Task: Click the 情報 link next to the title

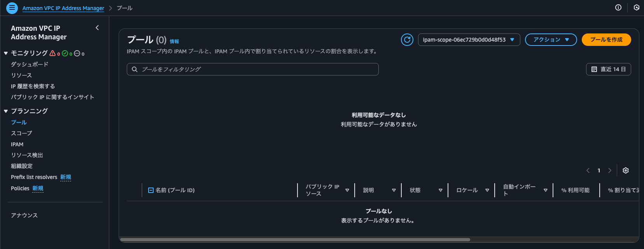Action: [174, 41]
